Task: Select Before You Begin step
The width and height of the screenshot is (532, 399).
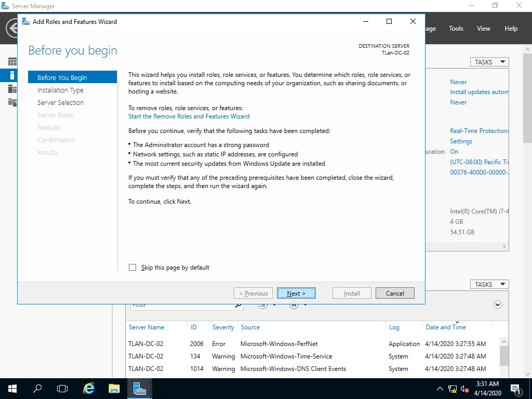Action: (72, 77)
